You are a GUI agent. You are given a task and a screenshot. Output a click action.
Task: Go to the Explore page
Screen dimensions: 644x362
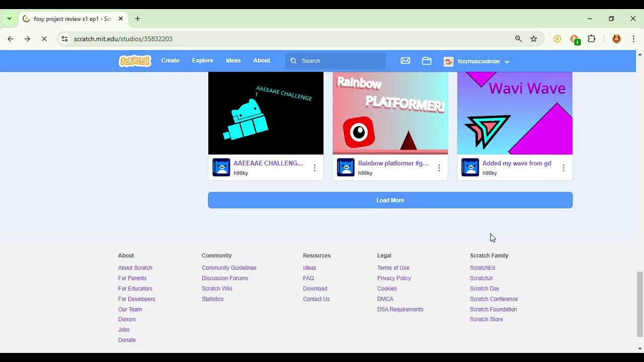[x=203, y=60]
